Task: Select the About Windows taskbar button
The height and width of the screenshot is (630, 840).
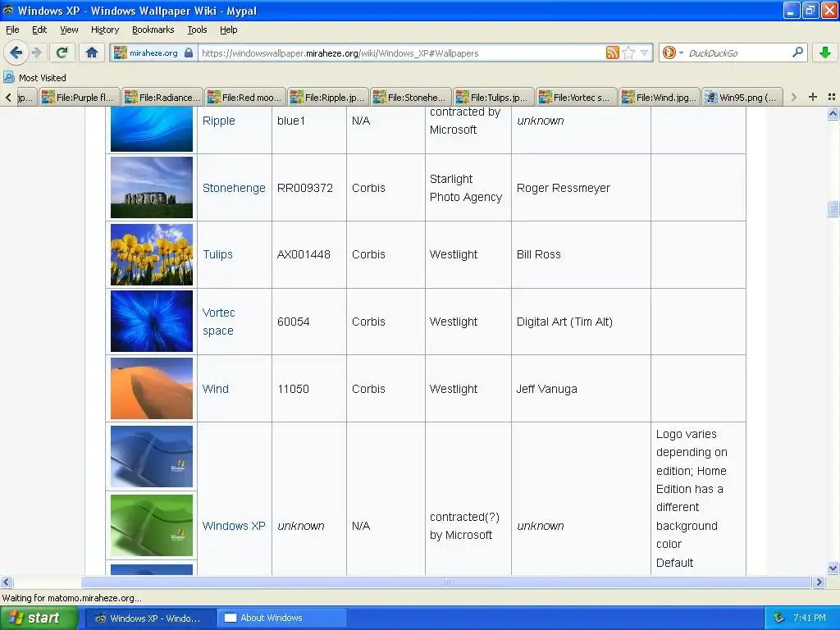Action: [282, 619]
